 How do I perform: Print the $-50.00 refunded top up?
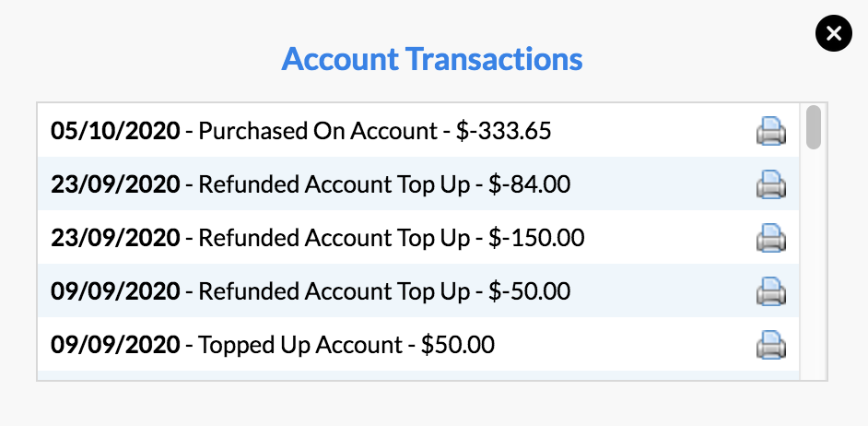771,291
